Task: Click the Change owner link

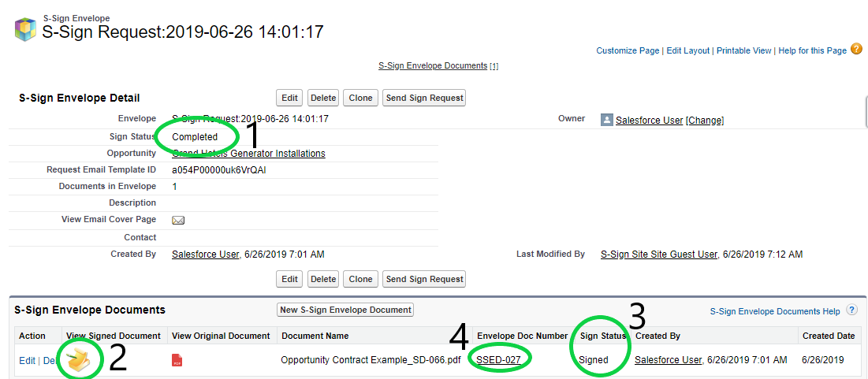Action: point(705,120)
